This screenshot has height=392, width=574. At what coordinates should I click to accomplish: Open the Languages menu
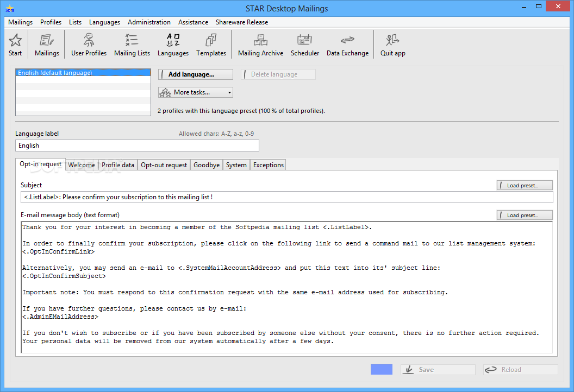click(104, 22)
